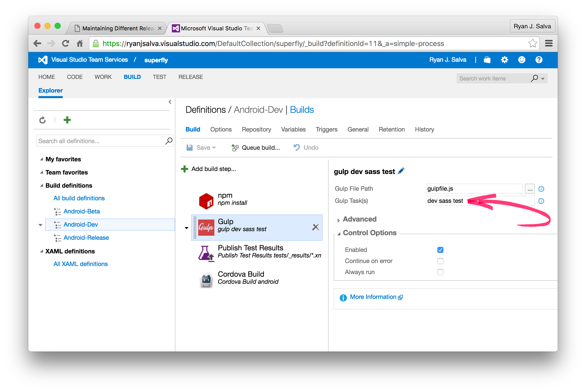
Task: Uncheck the Enabled checkbox
Action: click(x=440, y=250)
